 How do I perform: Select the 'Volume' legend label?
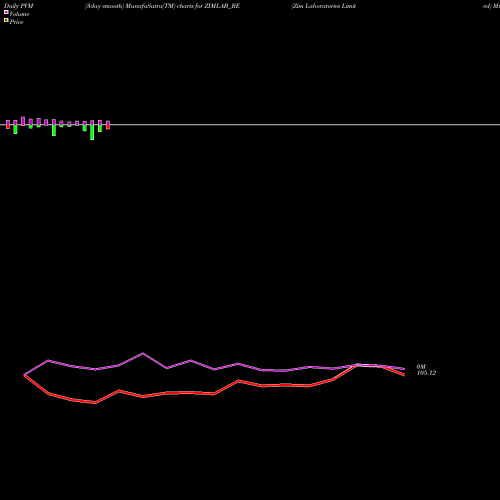click(19, 14)
